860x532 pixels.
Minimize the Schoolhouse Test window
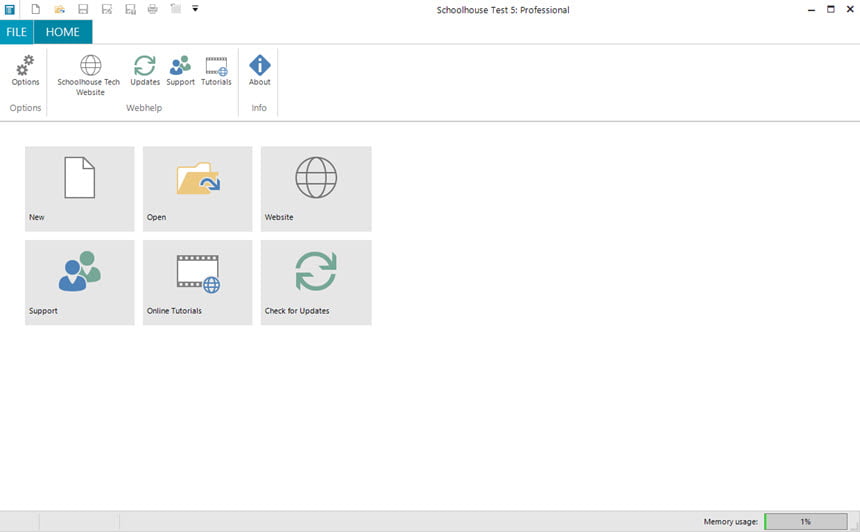click(x=812, y=9)
